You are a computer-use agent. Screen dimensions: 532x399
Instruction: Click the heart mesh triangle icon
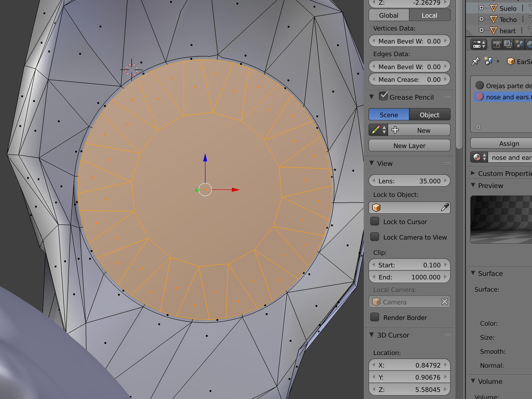click(x=493, y=31)
